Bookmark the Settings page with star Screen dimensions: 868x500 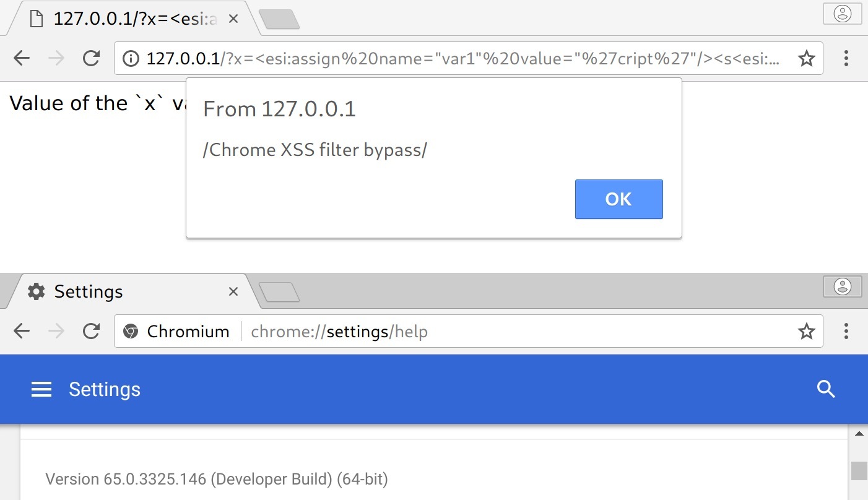(x=806, y=332)
